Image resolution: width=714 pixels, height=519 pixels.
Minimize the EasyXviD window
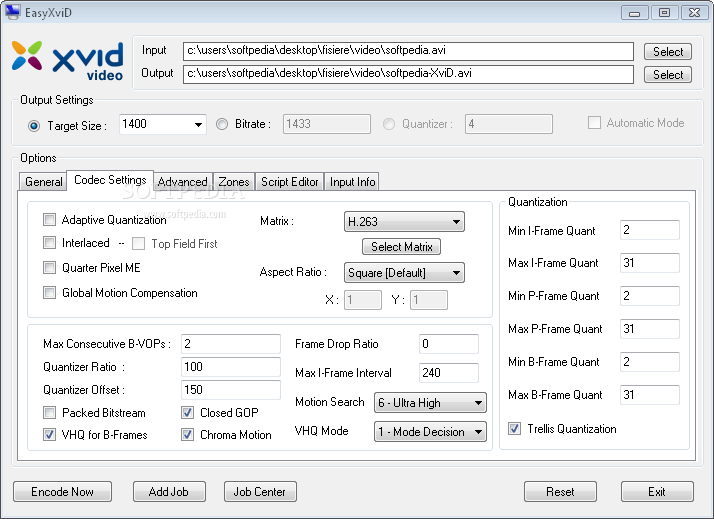tap(634, 13)
